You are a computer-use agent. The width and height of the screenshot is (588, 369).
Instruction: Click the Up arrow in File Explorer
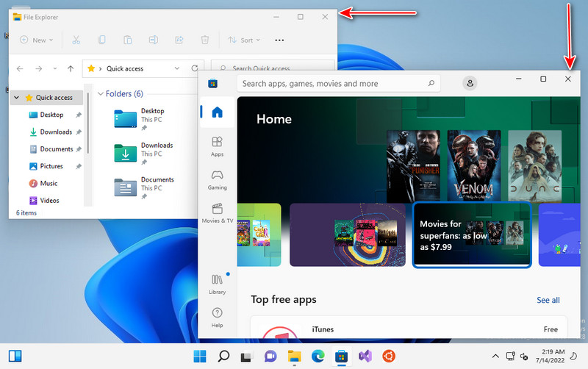71,68
